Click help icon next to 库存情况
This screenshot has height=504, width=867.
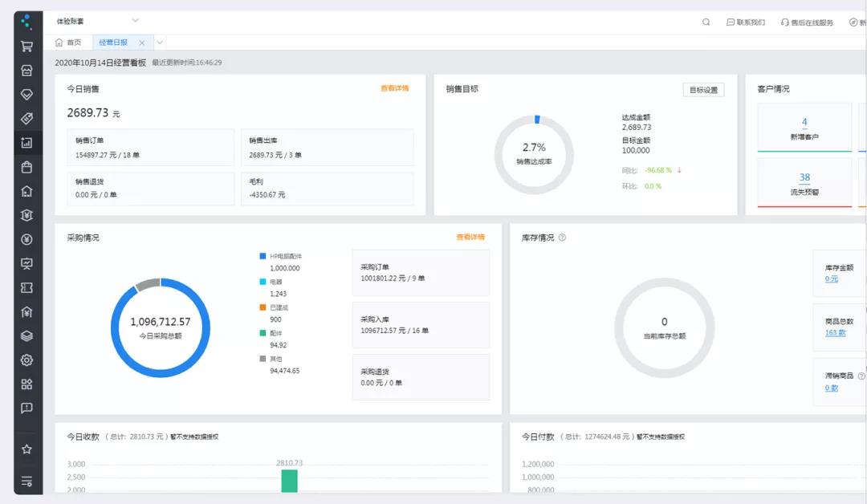tap(562, 238)
